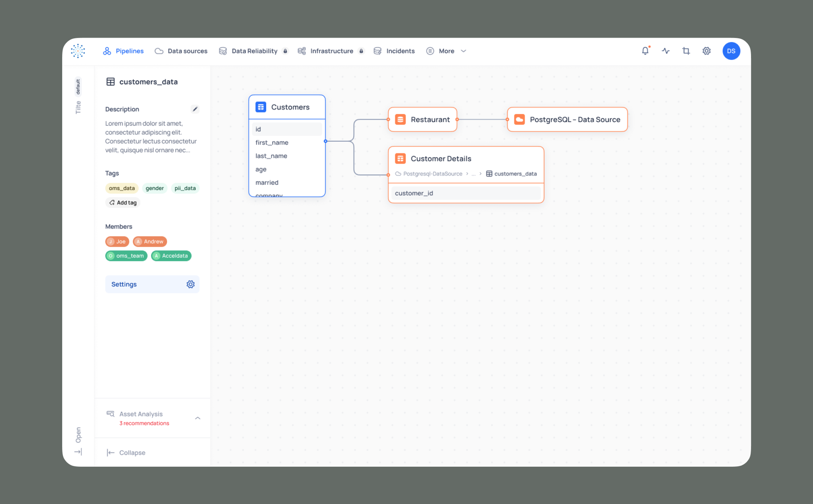Click the gear icon in Settings row

(190, 284)
